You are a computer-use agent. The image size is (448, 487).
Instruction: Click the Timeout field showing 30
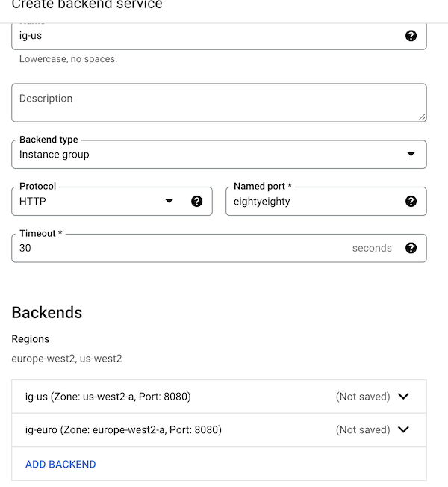pyautogui.click(x=219, y=248)
